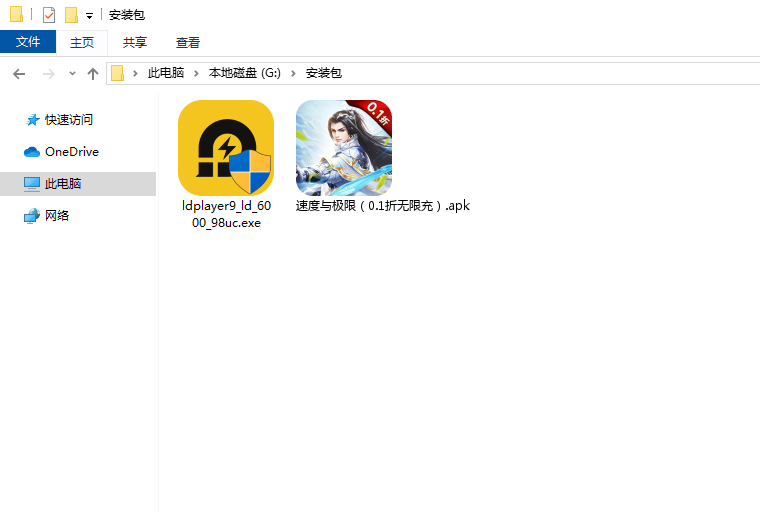Image resolution: width=760 pixels, height=512 pixels.
Task: Expand chevron after 此电脑 in address bar
Action: (196, 73)
